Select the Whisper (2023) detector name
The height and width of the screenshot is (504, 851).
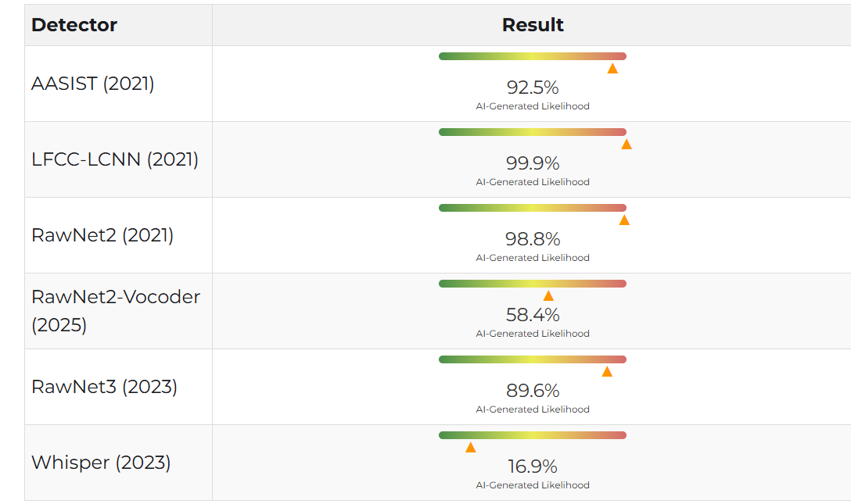[101, 463]
